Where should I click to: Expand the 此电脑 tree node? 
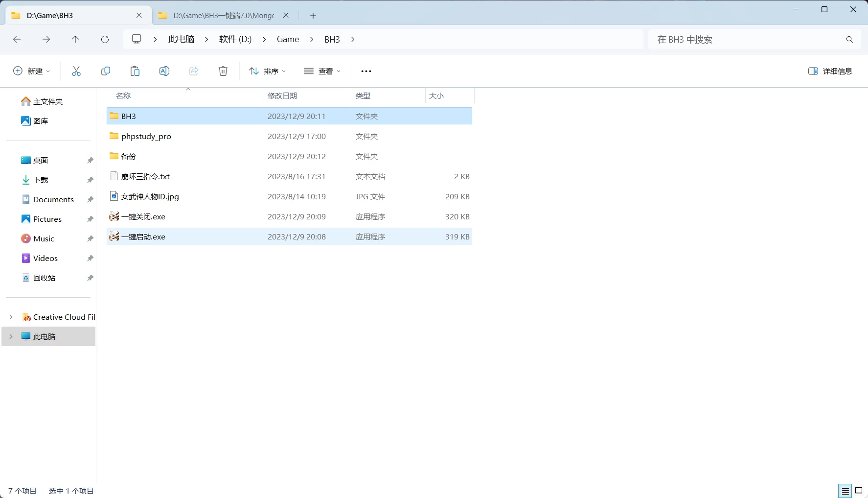point(11,336)
